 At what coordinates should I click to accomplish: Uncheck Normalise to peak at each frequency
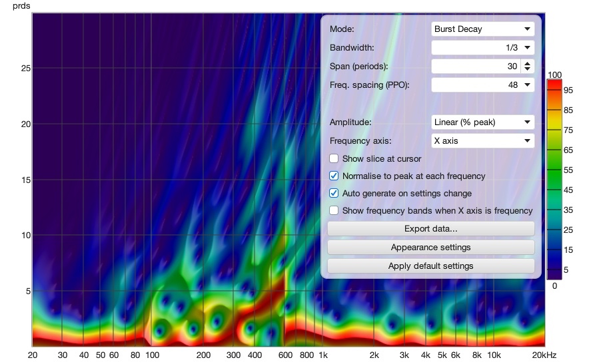pyautogui.click(x=334, y=176)
